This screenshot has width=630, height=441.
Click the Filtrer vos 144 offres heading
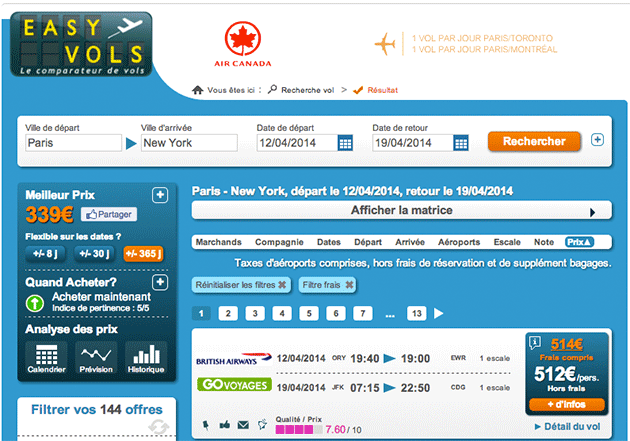point(97,410)
